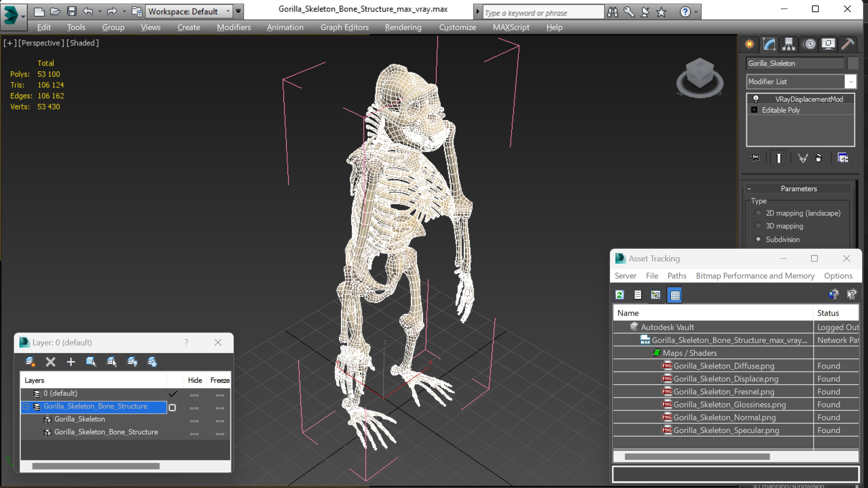Screen dimensions: 868x488
Task: Click the current layer box beside Gorilla_Skeleton_Bone_Structure layer
Action: click(x=173, y=408)
